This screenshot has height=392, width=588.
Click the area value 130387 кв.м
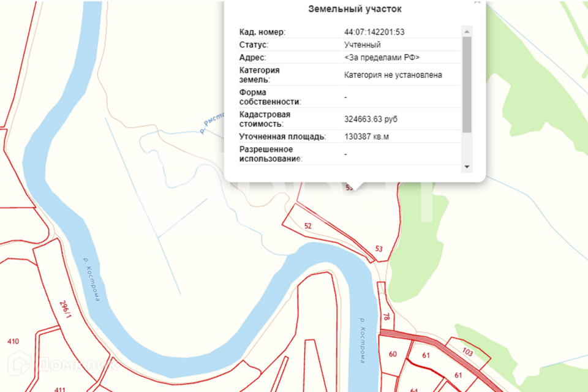coord(366,137)
